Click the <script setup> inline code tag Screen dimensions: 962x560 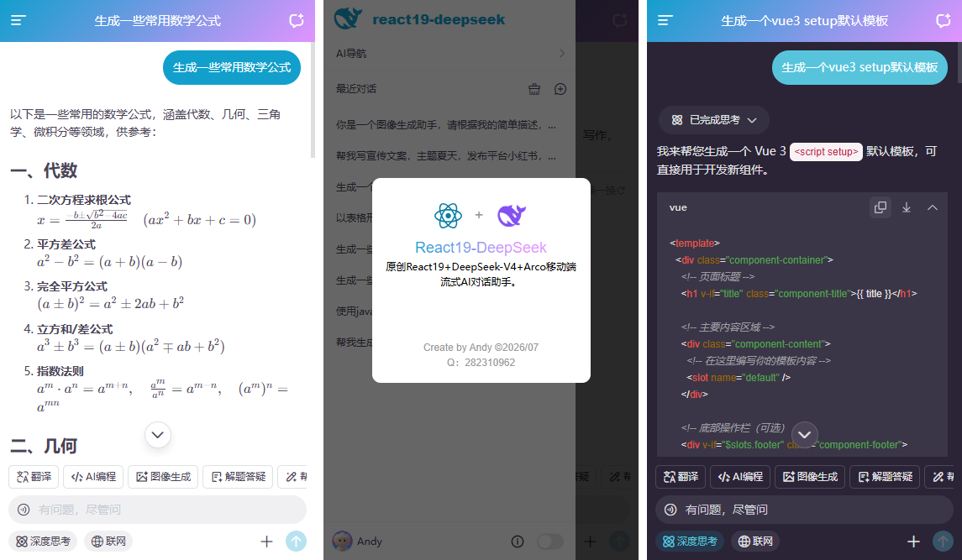point(826,151)
